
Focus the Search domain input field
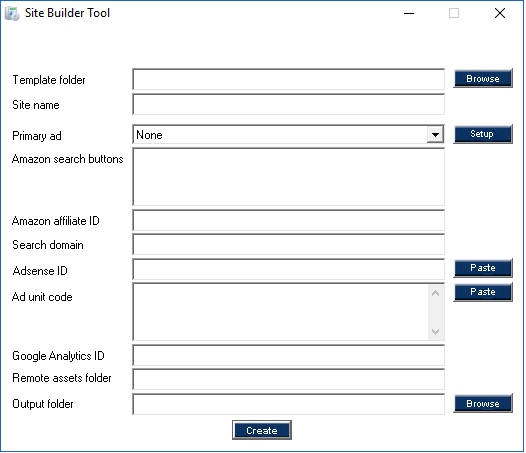[288, 245]
